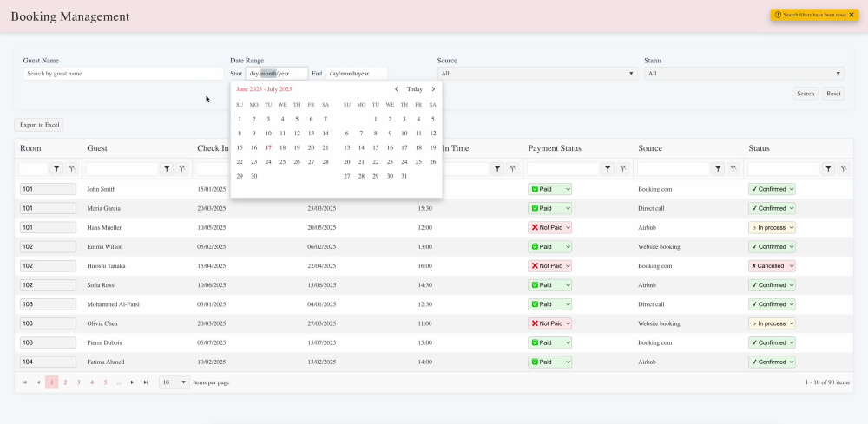Click the End date input field

357,74
